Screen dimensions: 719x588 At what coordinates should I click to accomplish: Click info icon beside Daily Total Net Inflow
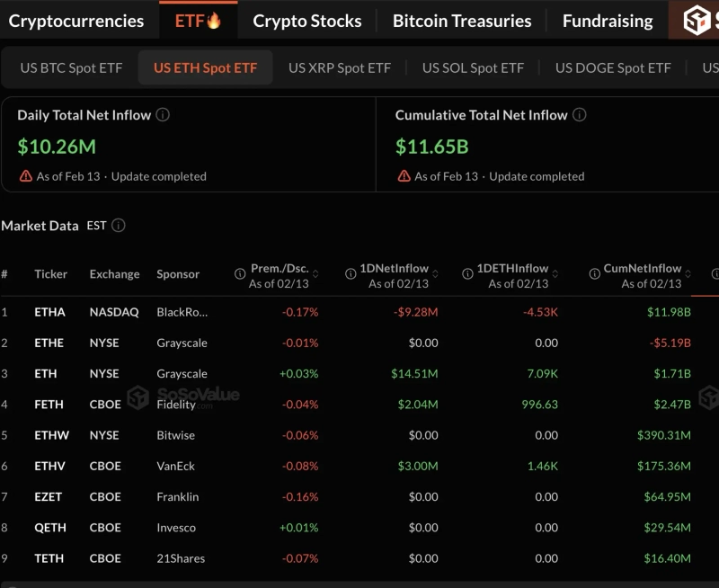click(x=163, y=115)
